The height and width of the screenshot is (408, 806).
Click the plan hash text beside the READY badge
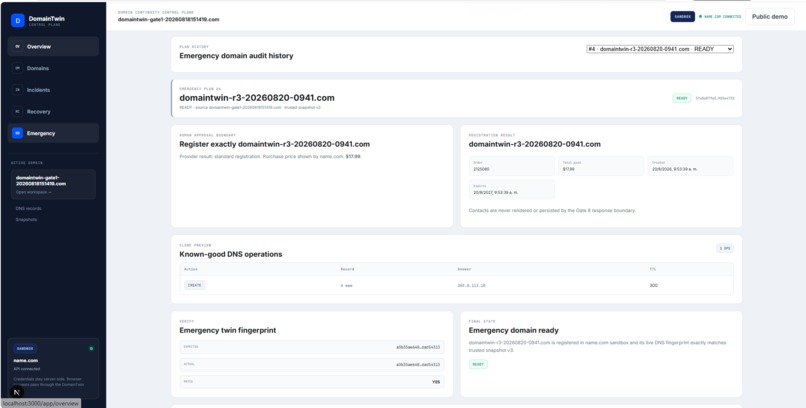click(x=715, y=98)
